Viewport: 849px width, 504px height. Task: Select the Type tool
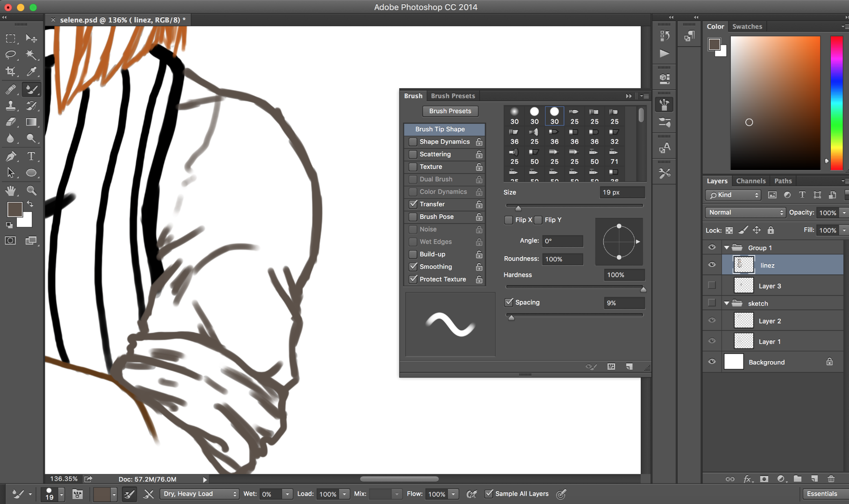click(32, 156)
